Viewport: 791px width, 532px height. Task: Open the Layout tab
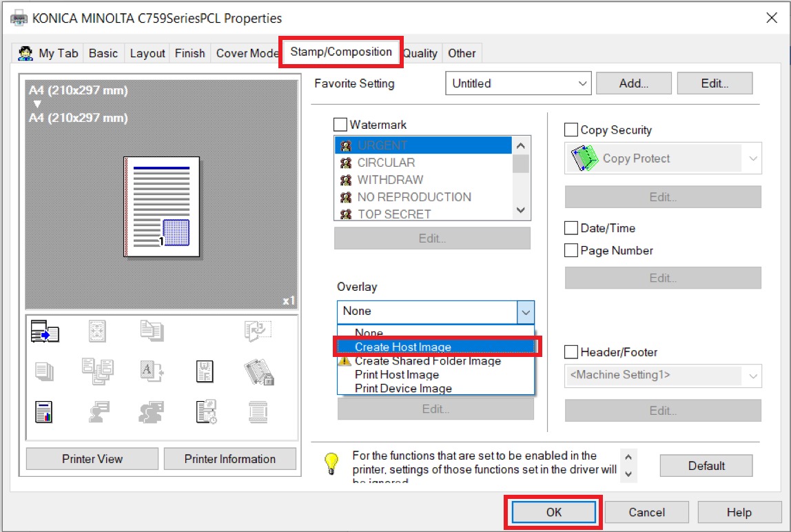pyautogui.click(x=147, y=53)
